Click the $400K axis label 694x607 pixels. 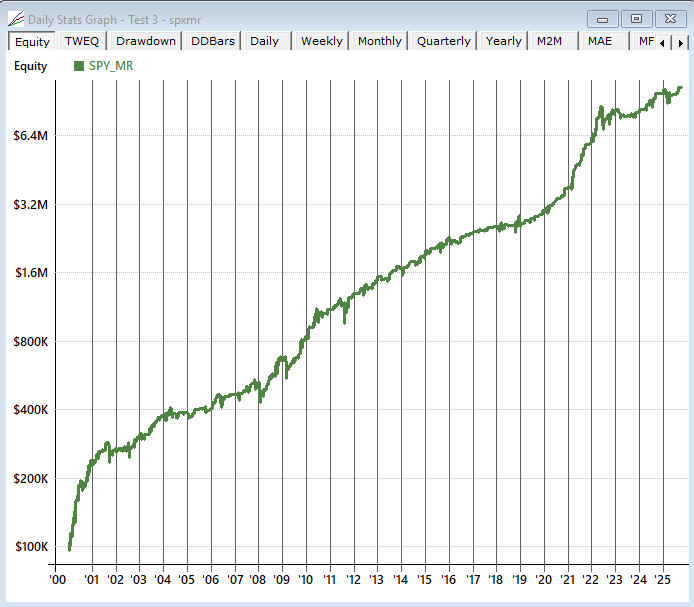pos(31,410)
